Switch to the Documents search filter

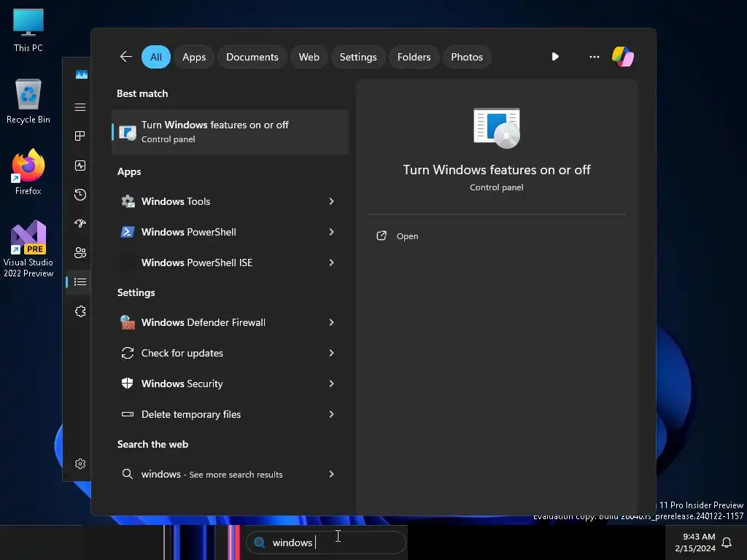[x=252, y=57]
